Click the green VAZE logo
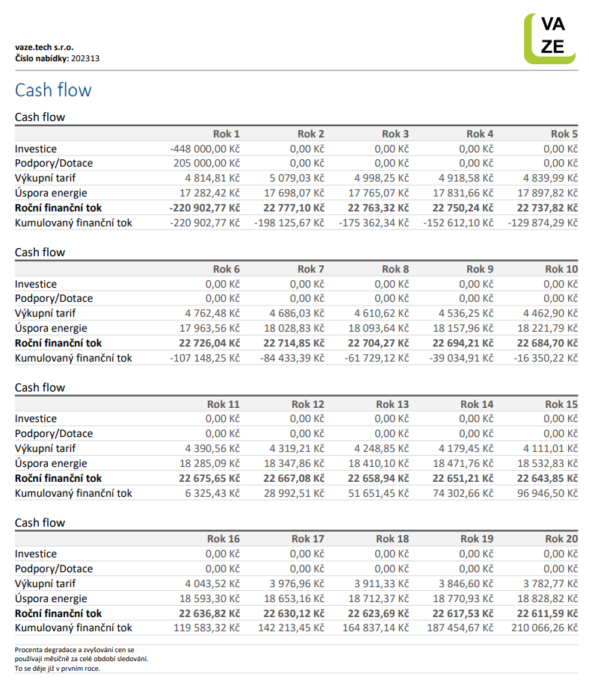The width and height of the screenshot is (589, 700). 549,38
